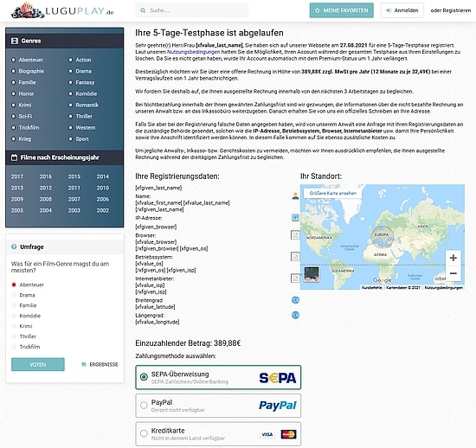This screenshot has width=476, height=448.
Task: Go to Komödie genre
Action: point(87,93)
